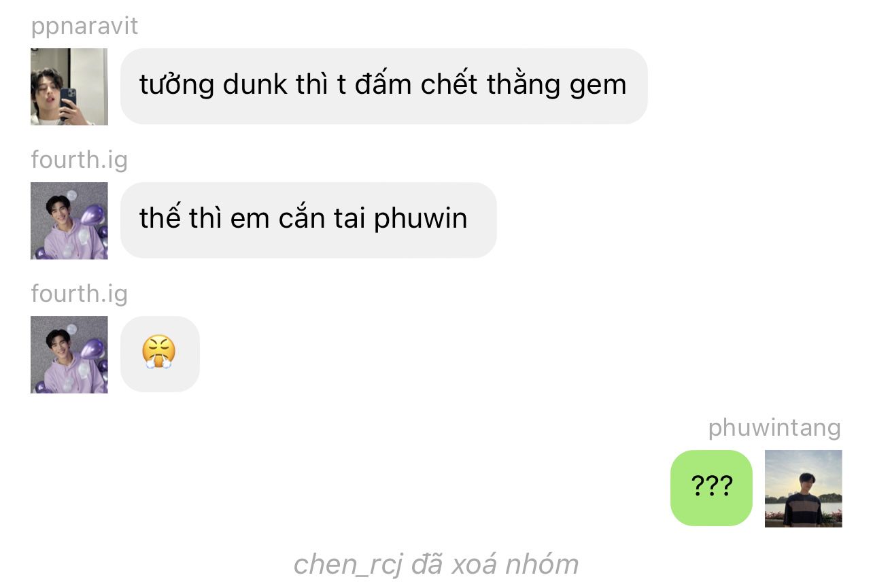873x588 pixels.
Task: Click the word 'phuwin' in fourth.ig's message
Action: pyautogui.click(x=421, y=220)
